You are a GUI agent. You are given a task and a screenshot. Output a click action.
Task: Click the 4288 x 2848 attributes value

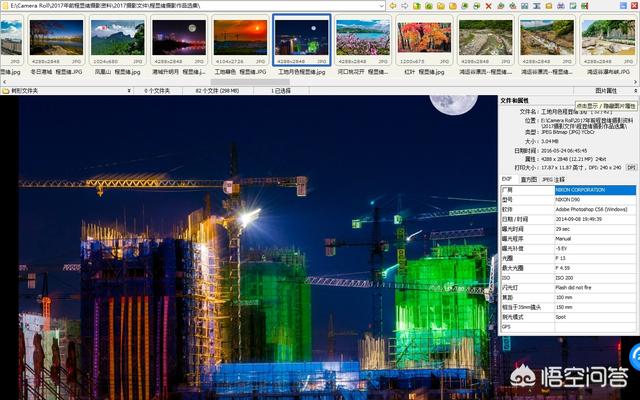point(573,159)
